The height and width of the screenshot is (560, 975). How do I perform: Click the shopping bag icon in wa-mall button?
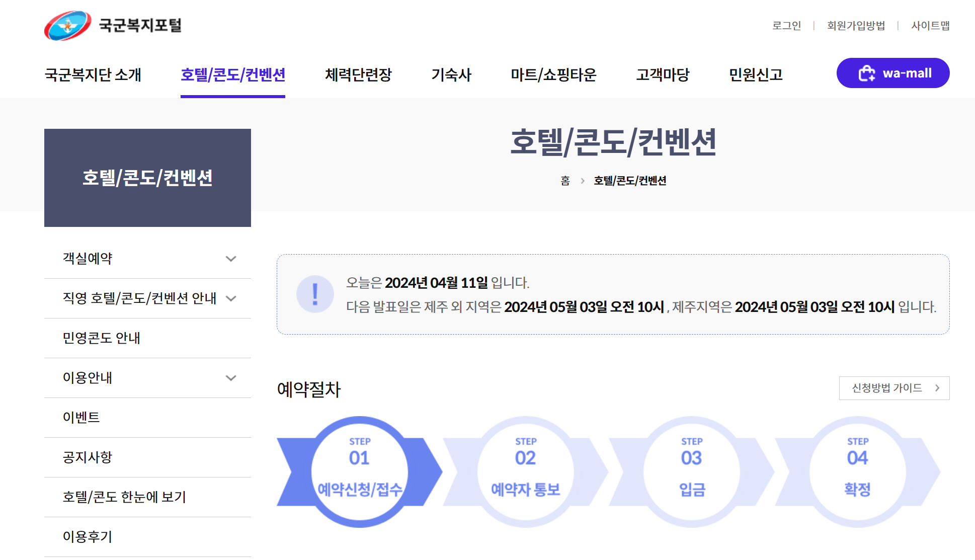(866, 73)
